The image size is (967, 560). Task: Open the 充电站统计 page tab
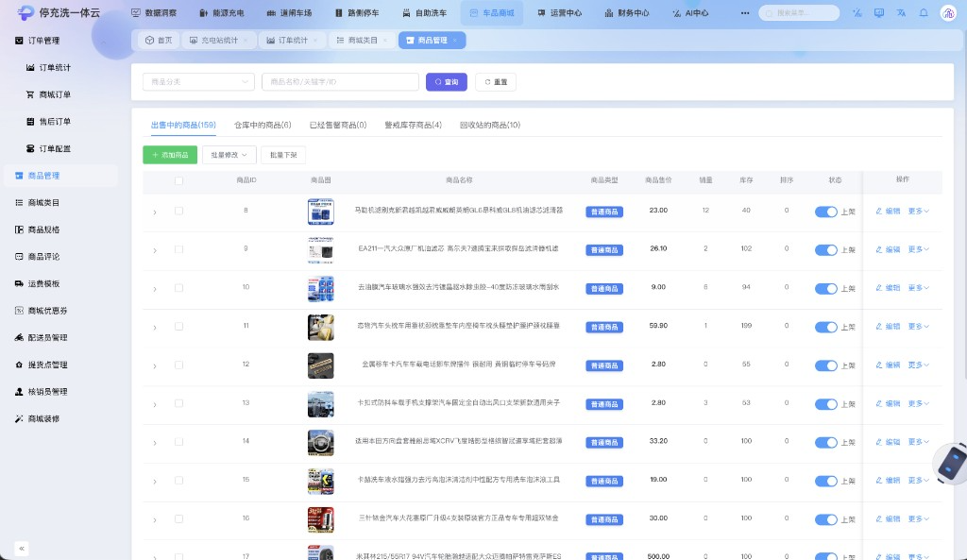[219, 40]
